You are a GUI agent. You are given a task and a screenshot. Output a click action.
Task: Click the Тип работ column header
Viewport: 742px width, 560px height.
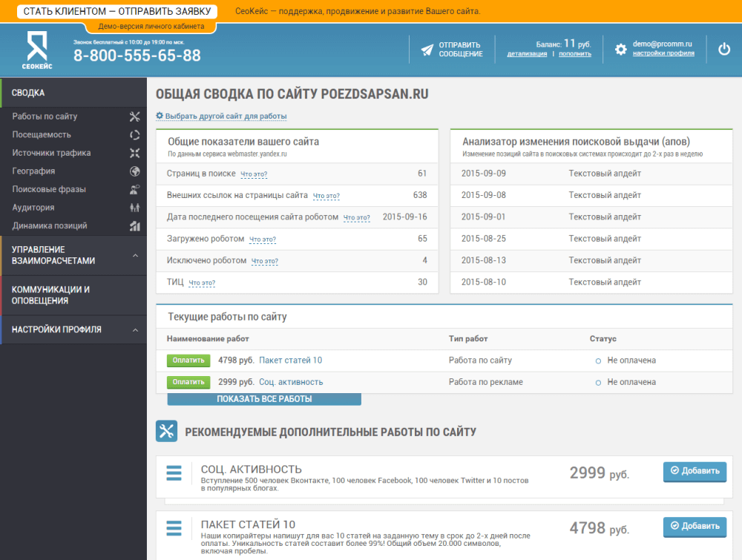click(x=468, y=339)
